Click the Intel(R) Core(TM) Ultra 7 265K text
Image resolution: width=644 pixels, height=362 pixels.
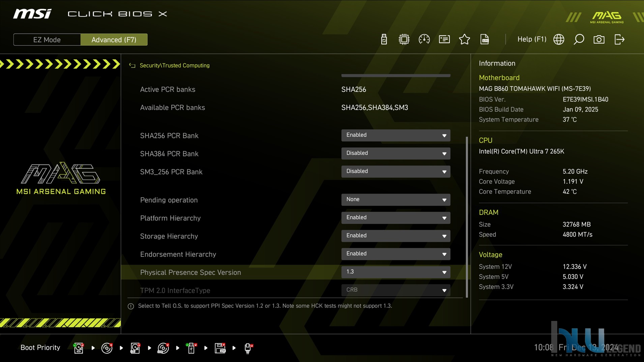coord(521,151)
